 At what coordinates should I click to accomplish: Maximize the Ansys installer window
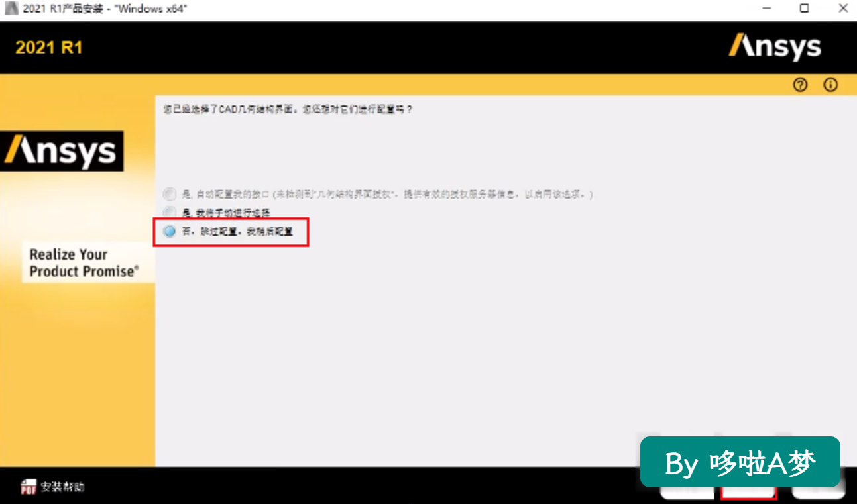[804, 9]
